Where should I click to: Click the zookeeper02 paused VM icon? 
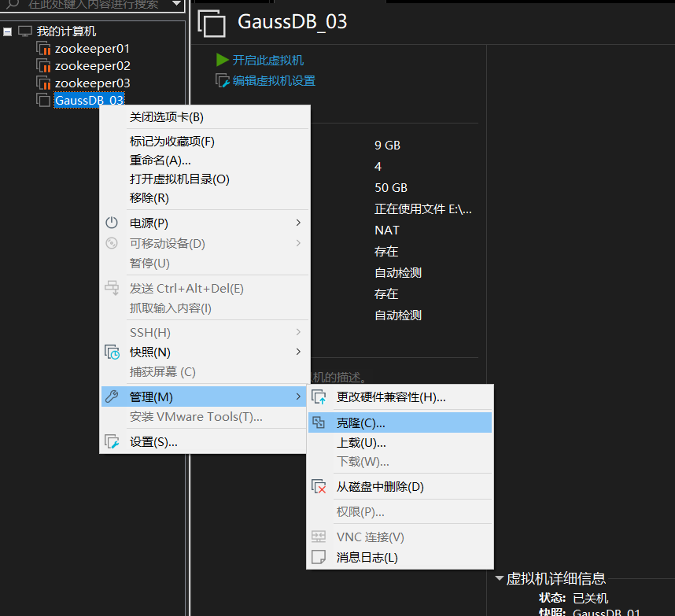43,66
